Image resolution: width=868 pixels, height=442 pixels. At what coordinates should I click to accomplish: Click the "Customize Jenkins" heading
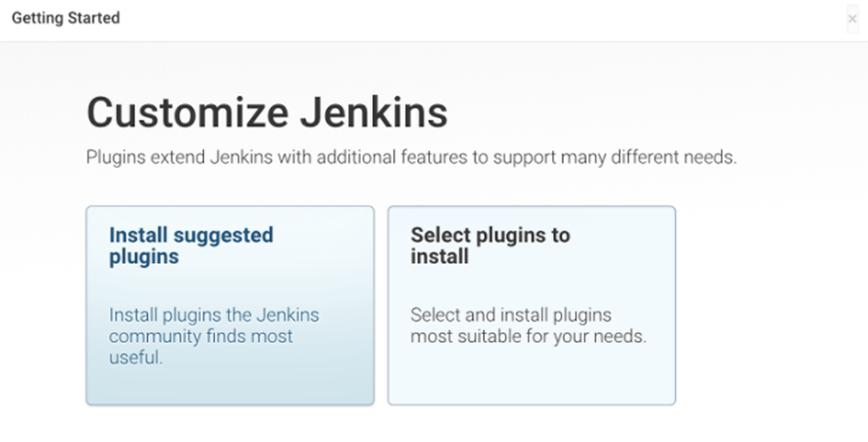coord(267,113)
